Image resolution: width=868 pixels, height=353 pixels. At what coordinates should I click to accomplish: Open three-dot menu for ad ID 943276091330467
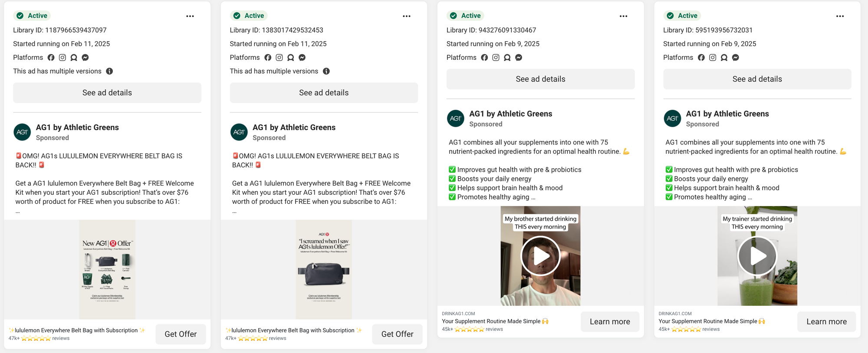(624, 16)
